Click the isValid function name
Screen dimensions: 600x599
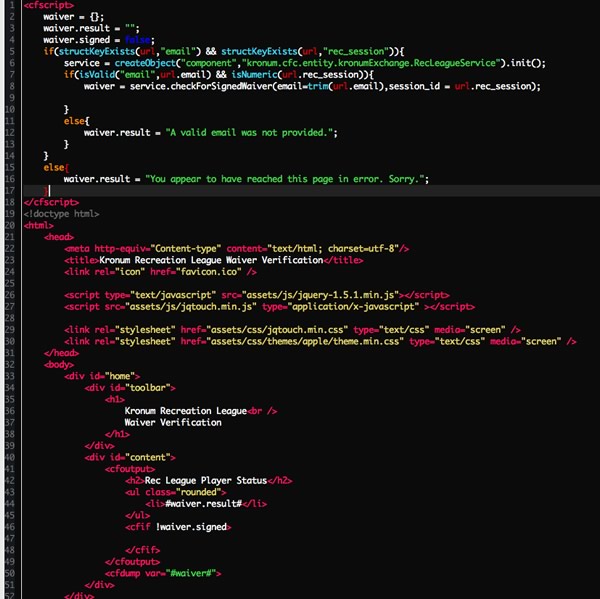click(x=97, y=75)
